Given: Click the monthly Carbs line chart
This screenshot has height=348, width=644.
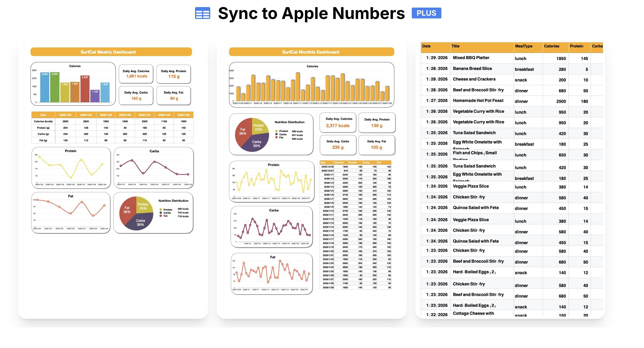Looking at the screenshot, I should click(272, 227).
